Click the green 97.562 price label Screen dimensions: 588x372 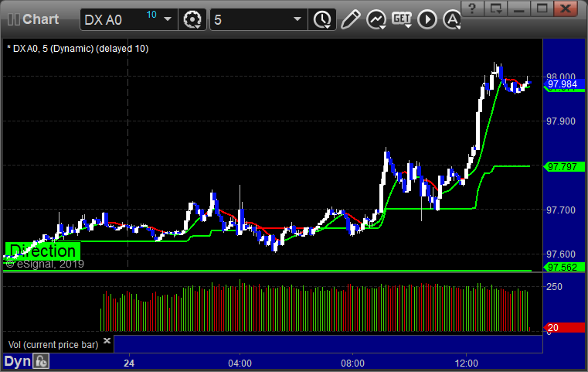tap(563, 268)
